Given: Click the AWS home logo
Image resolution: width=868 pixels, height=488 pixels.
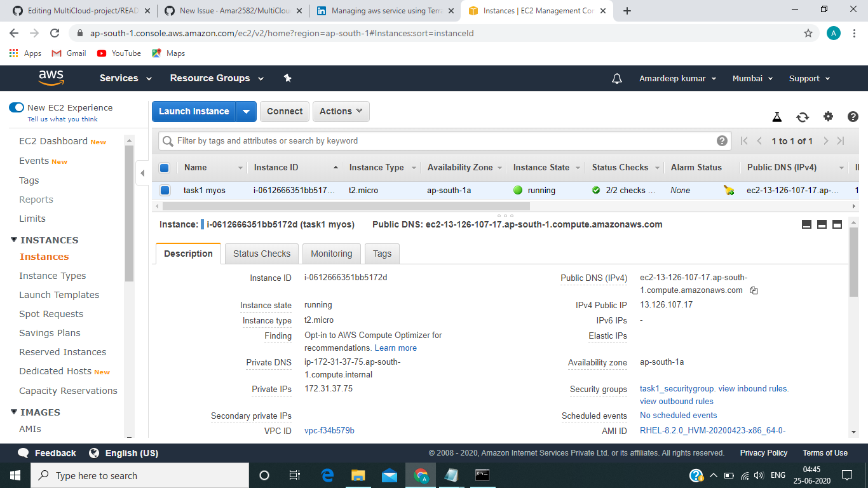Looking at the screenshot, I should (x=51, y=78).
